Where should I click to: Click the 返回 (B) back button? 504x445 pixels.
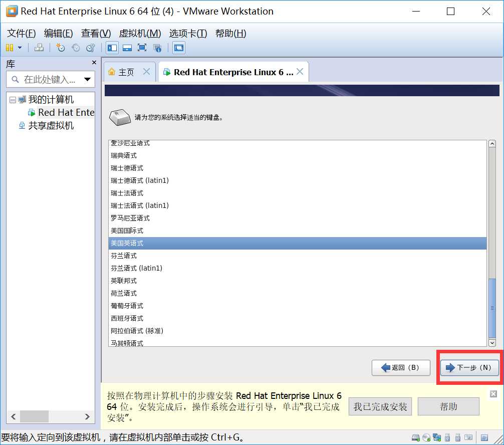401,367
